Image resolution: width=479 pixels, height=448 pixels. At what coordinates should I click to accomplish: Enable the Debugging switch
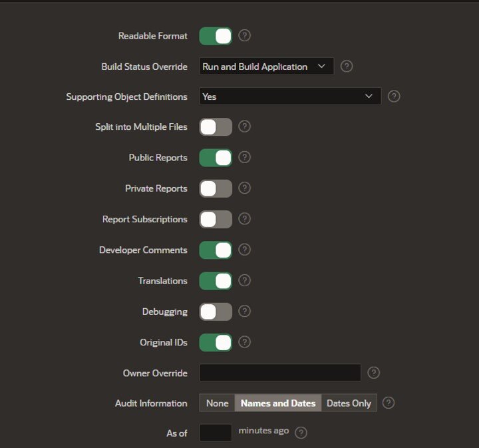[x=216, y=312]
